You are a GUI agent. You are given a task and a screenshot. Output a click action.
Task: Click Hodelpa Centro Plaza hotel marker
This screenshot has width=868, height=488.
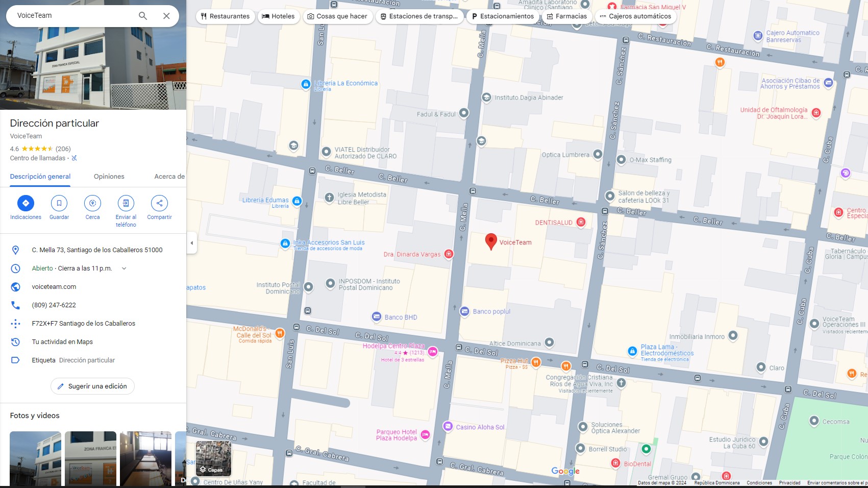pos(433,351)
